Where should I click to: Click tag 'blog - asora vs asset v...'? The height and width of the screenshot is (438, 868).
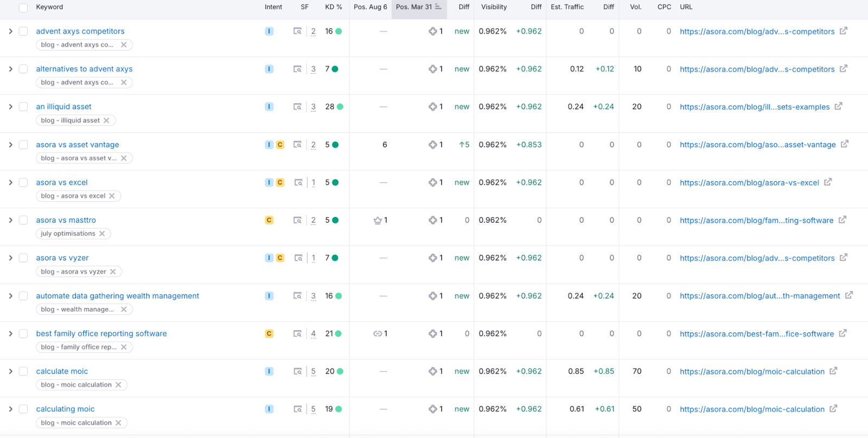click(79, 158)
